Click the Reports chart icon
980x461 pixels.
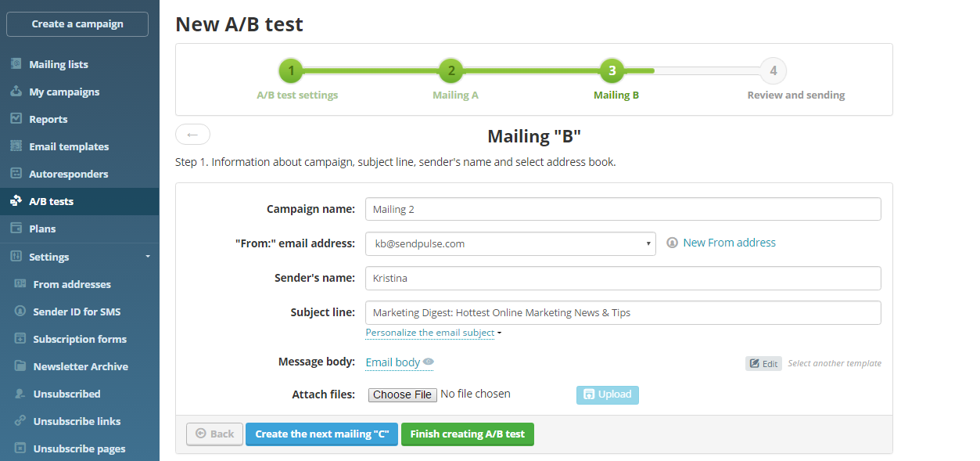[16, 119]
